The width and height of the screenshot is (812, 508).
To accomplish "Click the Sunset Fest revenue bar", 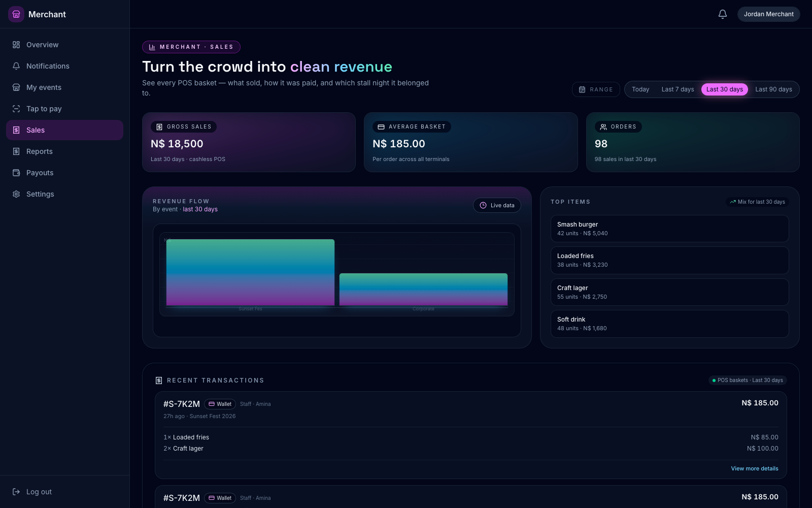I will click(250, 273).
